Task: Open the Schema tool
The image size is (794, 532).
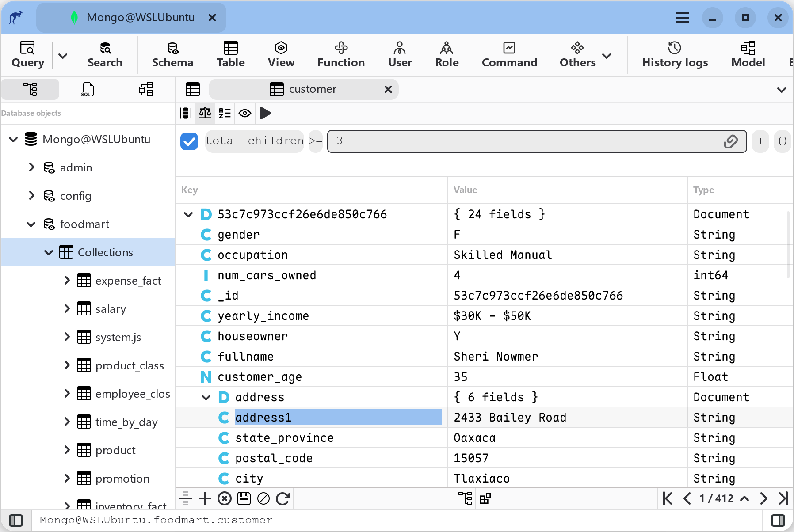Action: 172,54
